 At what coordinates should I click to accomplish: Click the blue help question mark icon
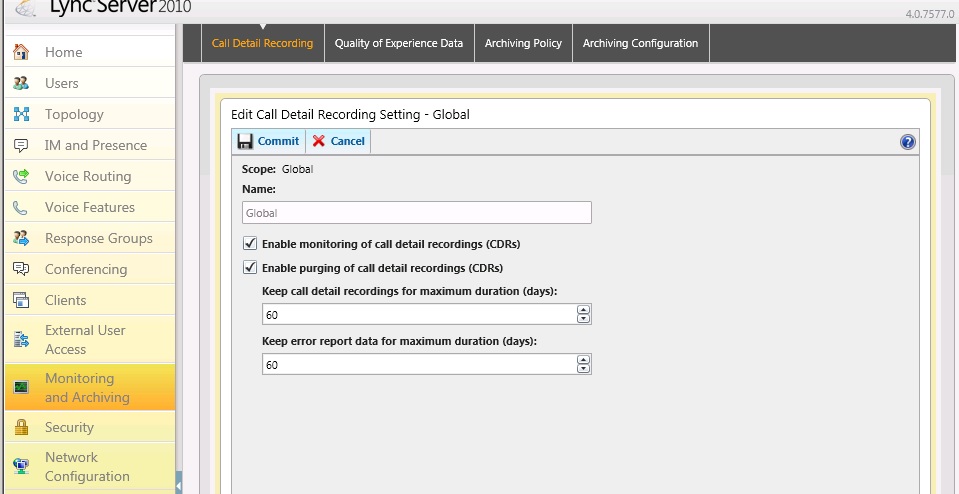[x=908, y=142]
